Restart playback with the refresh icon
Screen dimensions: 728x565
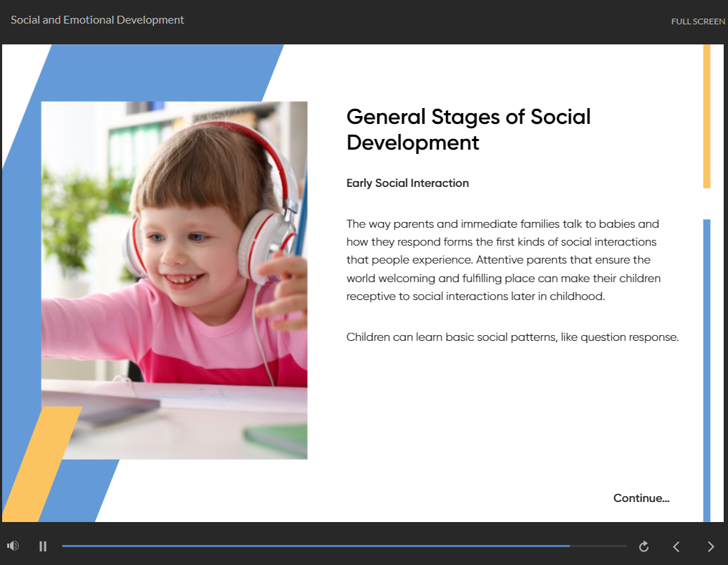point(644,546)
